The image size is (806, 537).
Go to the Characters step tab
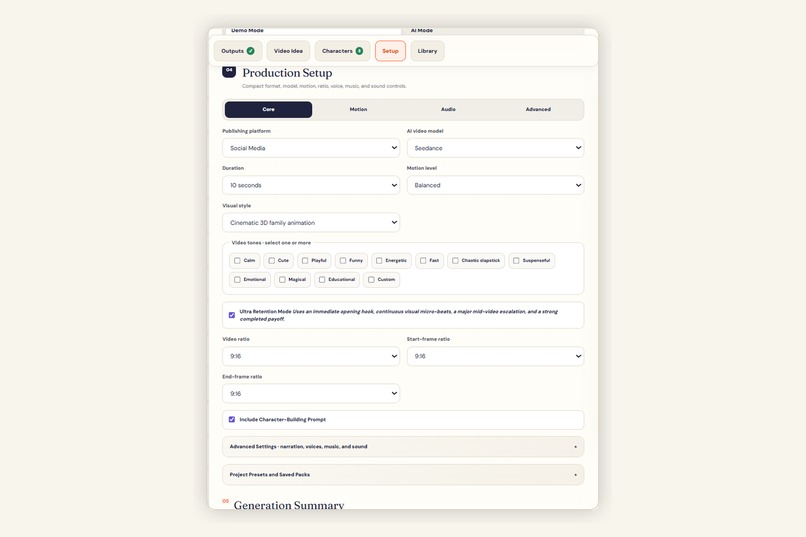[342, 51]
